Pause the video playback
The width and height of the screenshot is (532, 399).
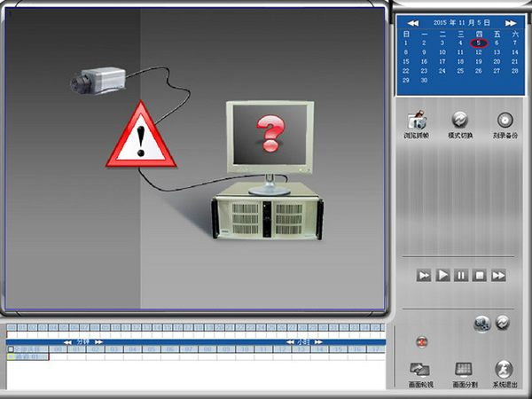coord(461,276)
